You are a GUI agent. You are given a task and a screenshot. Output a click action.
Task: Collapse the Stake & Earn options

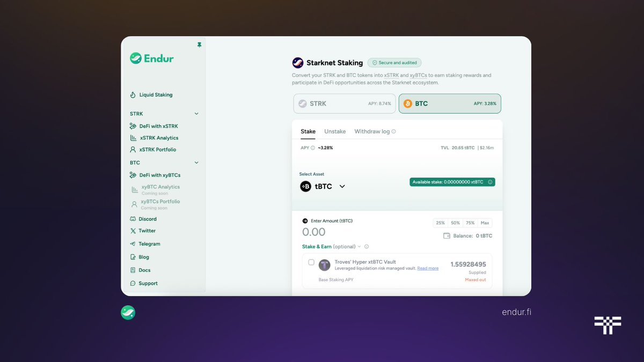(x=358, y=247)
